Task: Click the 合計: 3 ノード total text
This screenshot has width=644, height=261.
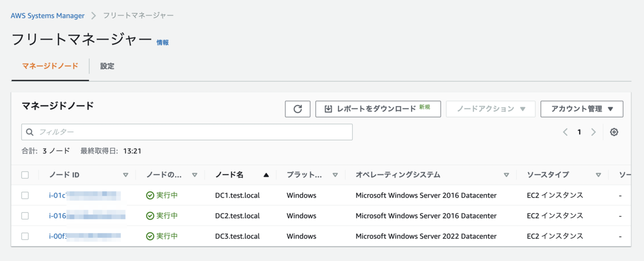Action: (x=46, y=151)
